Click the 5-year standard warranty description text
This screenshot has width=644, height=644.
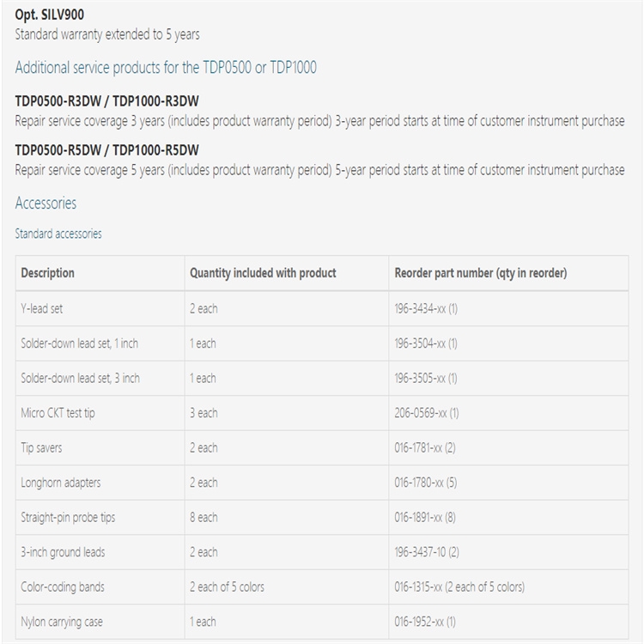pos(107,35)
